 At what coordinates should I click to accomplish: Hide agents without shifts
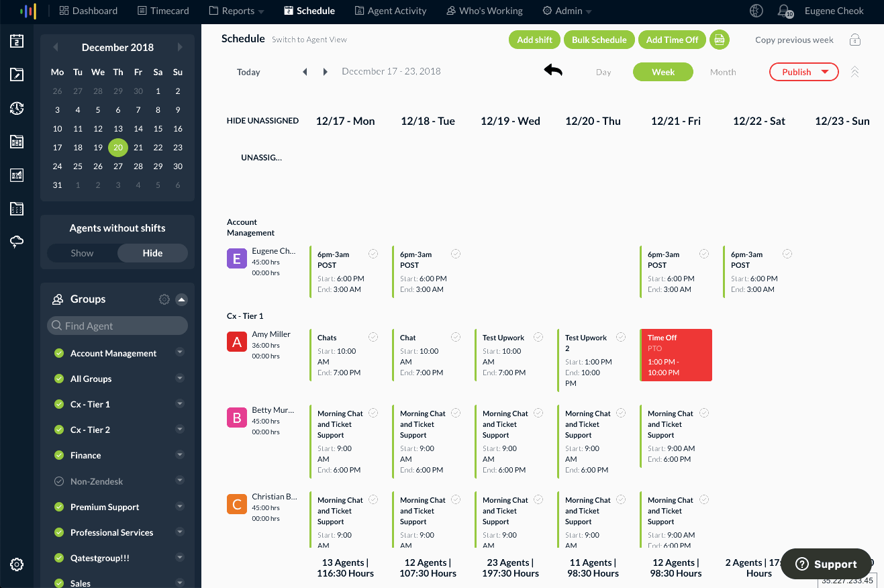152,253
